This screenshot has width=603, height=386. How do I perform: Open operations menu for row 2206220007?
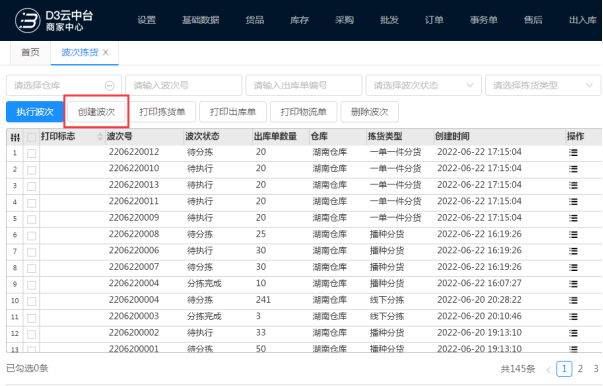(x=573, y=268)
